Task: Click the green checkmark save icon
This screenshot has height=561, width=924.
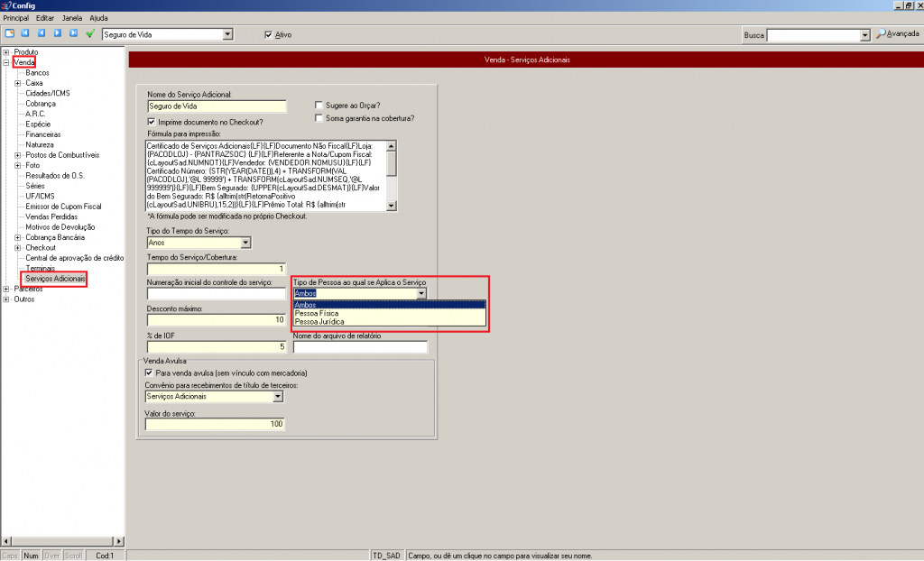Action: [x=90, y=33]
